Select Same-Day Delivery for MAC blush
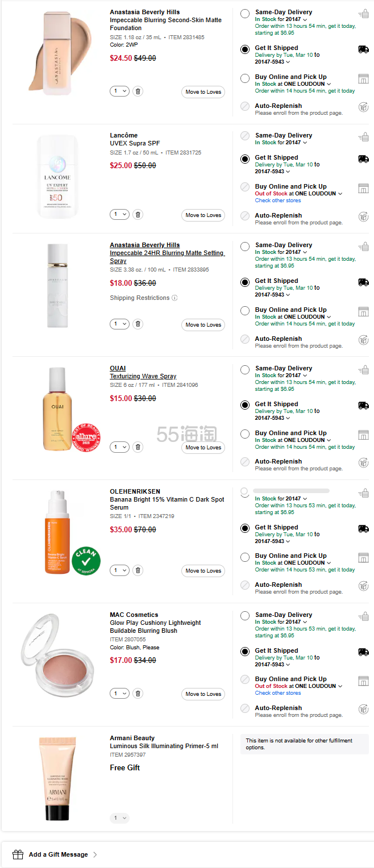 [x=245, y=616]
